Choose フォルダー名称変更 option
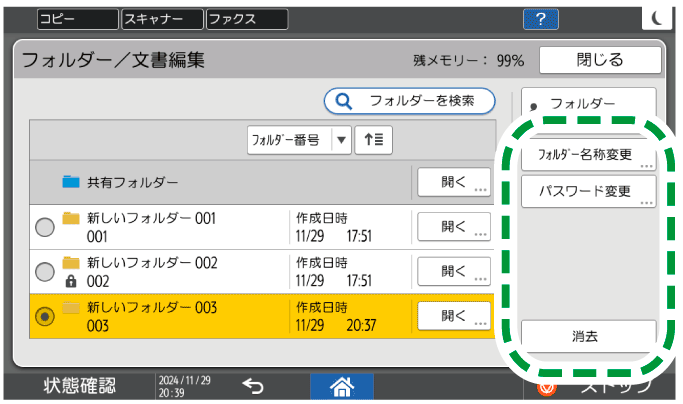Image resolution: width=683 pixels, height=404 pixels. 588,155
